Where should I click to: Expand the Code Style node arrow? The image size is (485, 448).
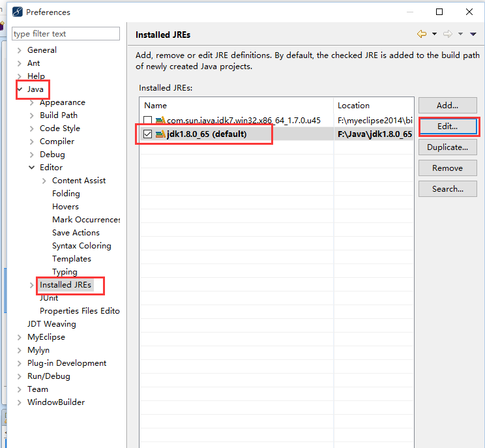31,128
